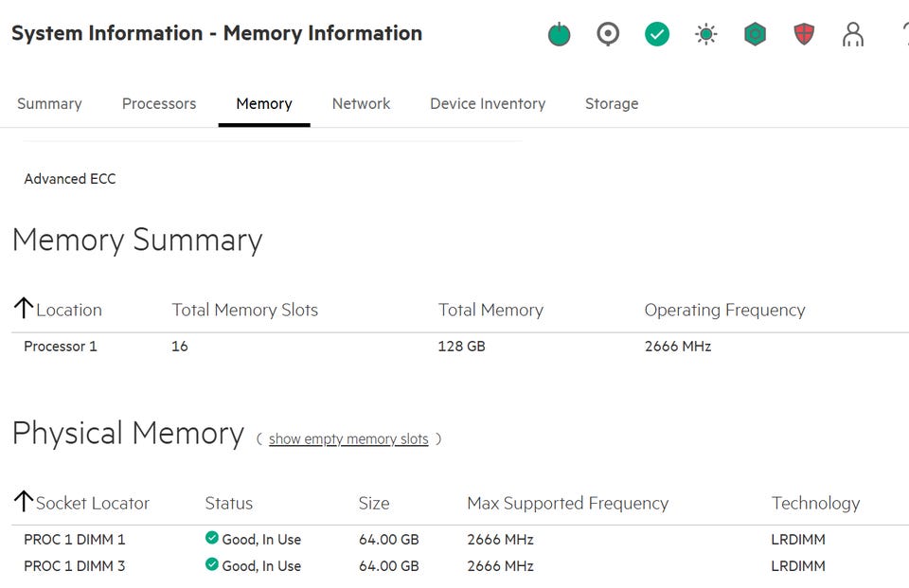The width and height of the screenshot is (909, 588).
Task: Click the show empty memory slots link
Action: 348,439
